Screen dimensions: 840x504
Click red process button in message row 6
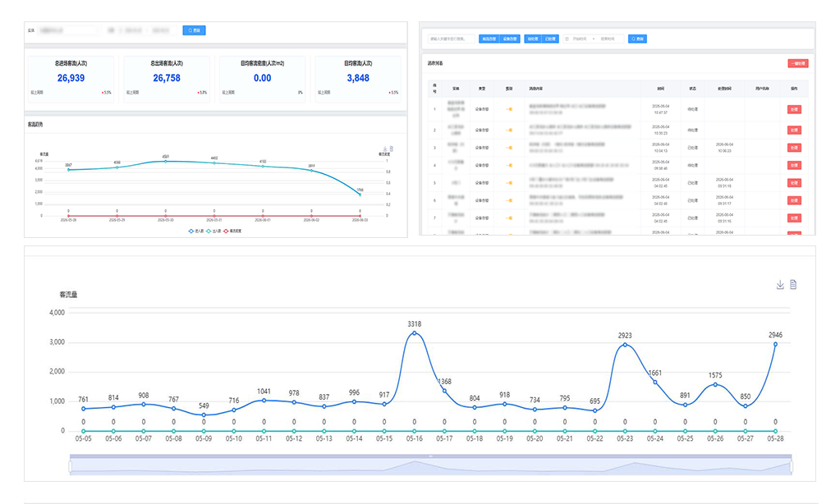point(794,200)
